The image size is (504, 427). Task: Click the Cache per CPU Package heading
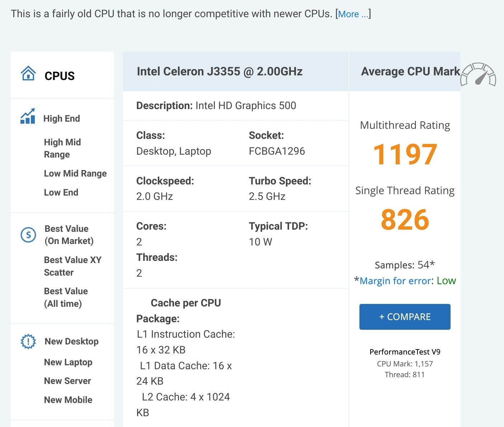point(179,311)
